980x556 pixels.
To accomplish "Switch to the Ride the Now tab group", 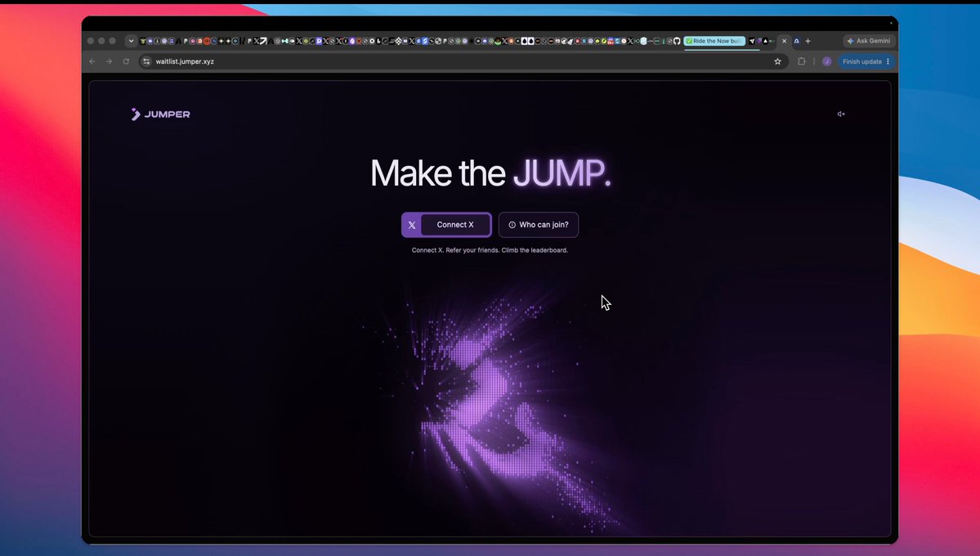I will (714, 41).
